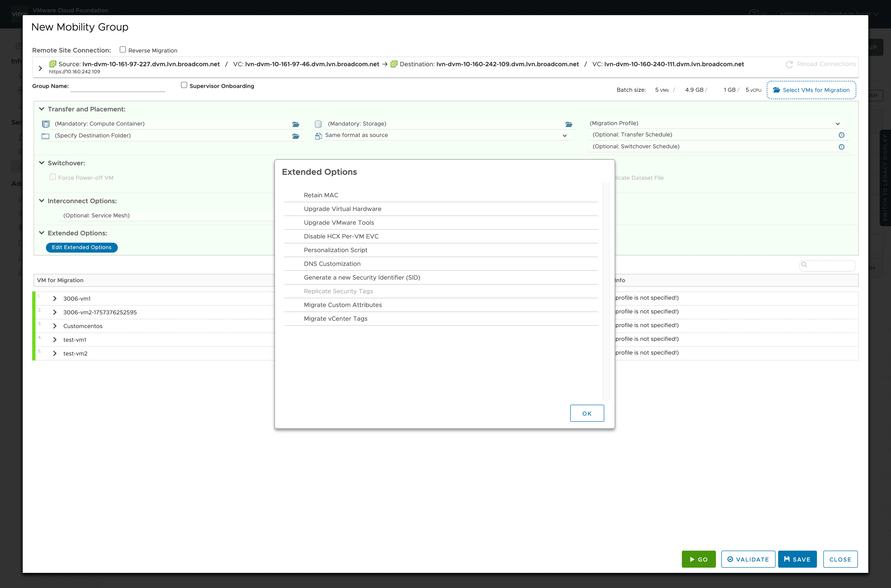The height and width of the screenshot is (588, 891).
Task: Select Migrate vCenter Tags option
Action: point(336,318)
